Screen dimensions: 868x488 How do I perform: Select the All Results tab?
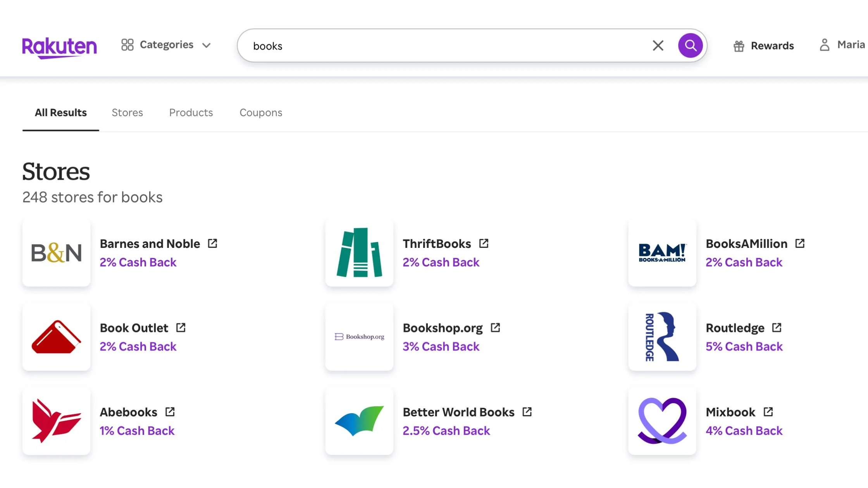(x=61, y=113)
